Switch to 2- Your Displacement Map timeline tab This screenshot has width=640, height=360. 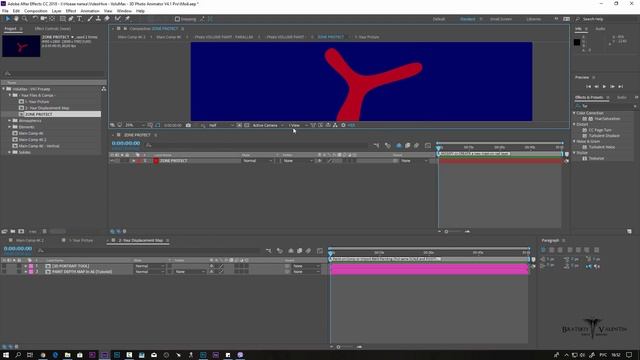pyautogui.click(x=141, y=240)
